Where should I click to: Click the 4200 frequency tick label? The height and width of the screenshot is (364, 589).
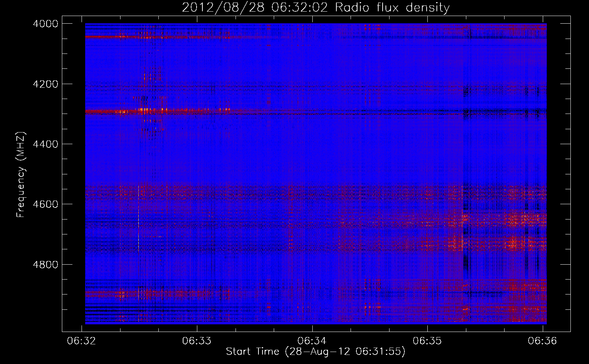coord(46,84)
